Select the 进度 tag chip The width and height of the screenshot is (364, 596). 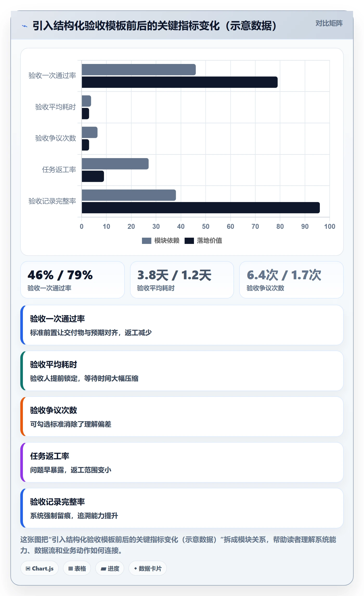pyautogui.click(x=110, y=568)
